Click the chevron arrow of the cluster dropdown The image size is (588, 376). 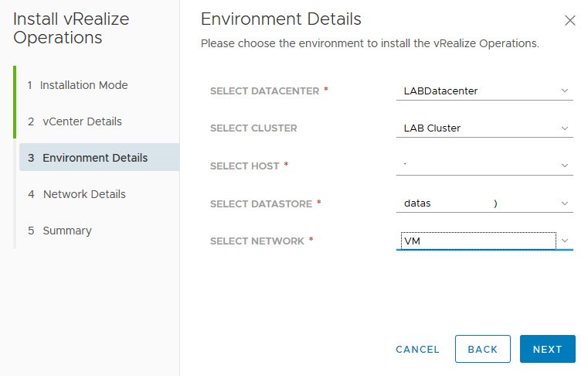coord(565,128)
